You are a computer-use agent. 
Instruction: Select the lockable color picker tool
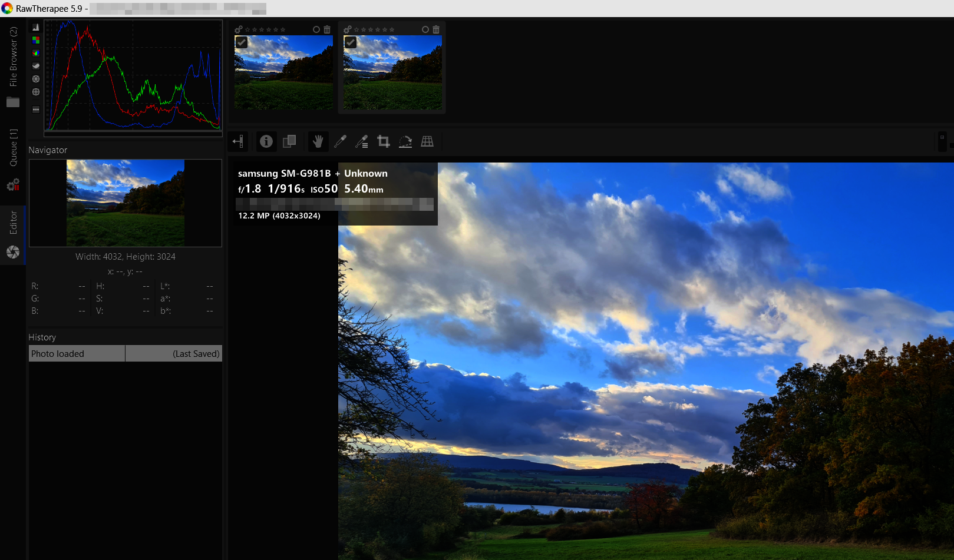pyautogui.click(x=362, y=141)
